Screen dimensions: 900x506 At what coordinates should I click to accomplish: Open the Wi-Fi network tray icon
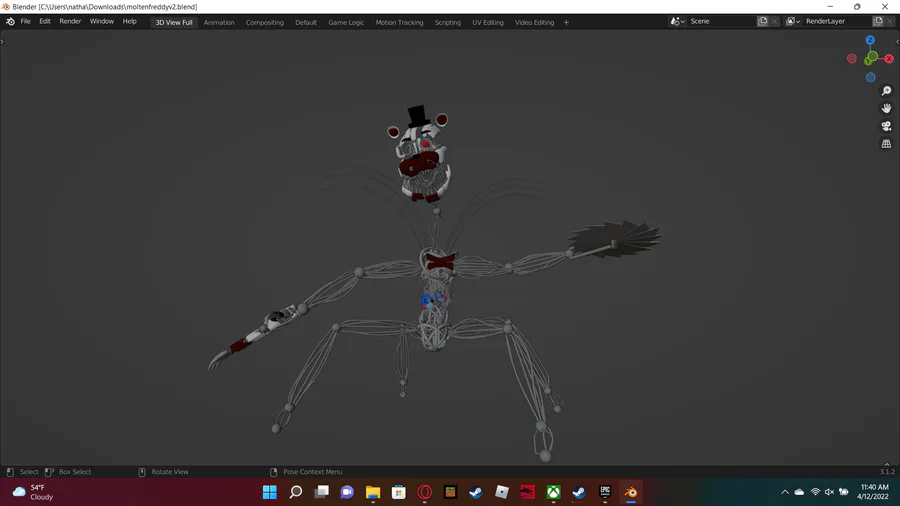pyautogui.click(x=815, y=492)
